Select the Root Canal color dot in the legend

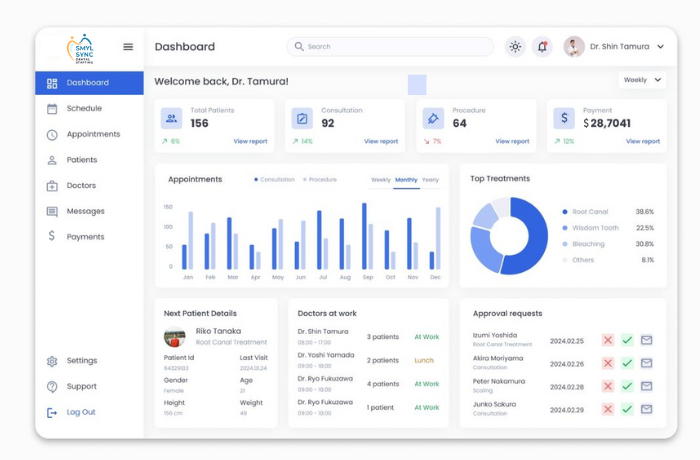[565, 212]
